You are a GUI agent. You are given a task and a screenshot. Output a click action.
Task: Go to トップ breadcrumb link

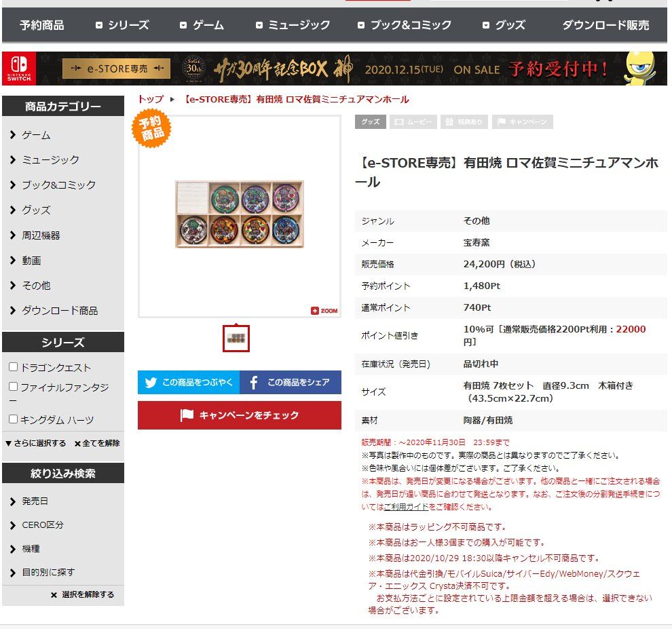[151, 100]
